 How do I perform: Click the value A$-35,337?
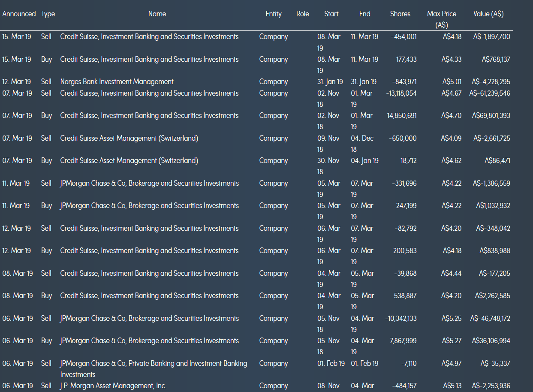pos(496,363)
